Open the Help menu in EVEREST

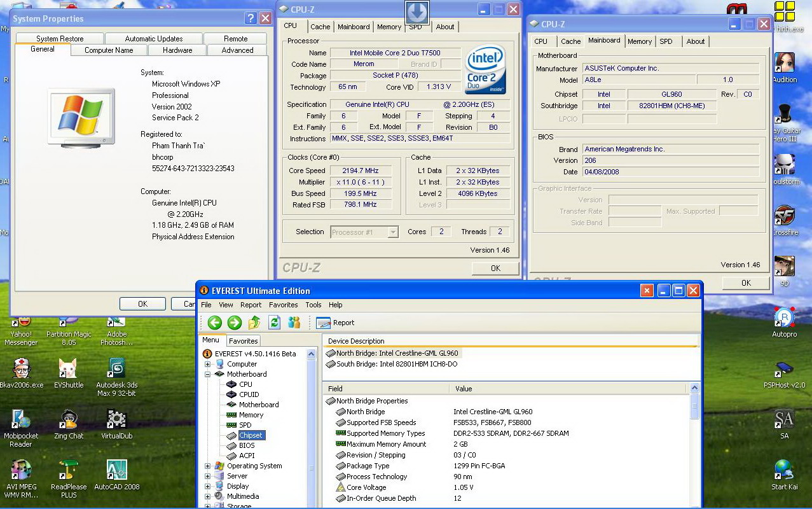click(336, 305)
